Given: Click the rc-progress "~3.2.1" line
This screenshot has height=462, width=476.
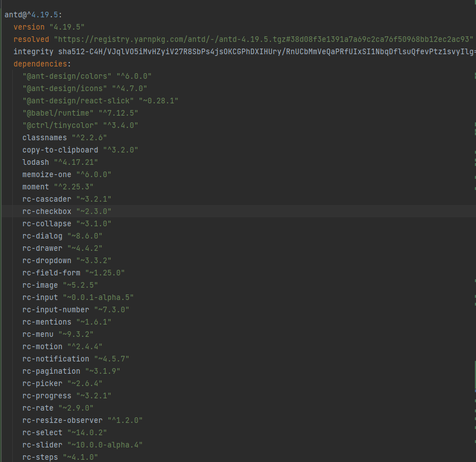Looking at the screenshot, I should [67, 396].
